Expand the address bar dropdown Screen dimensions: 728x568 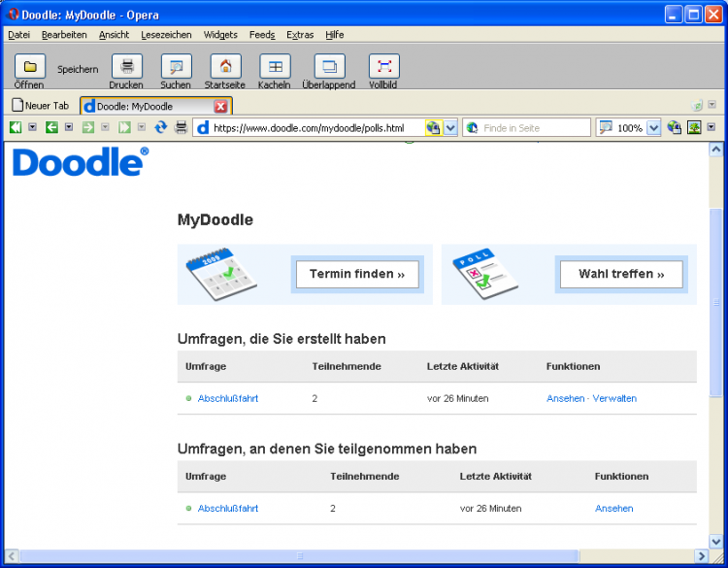click(450, 128)
